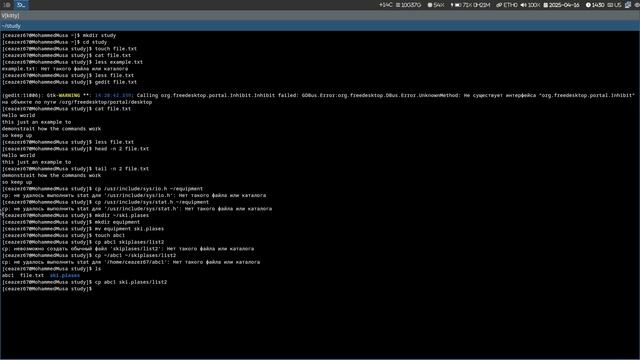Click the '/org/freedesktop/portal/desktop' path line

click(77, 102)
